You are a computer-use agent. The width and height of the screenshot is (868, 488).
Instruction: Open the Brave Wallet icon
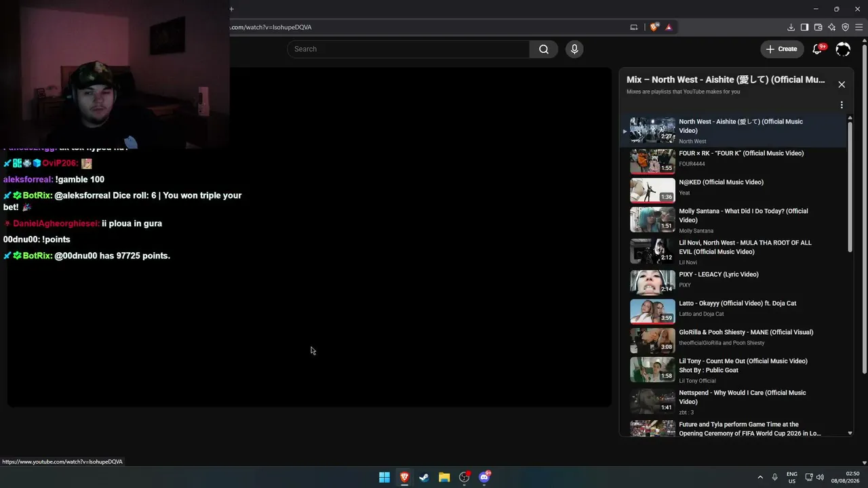[818, 27]
